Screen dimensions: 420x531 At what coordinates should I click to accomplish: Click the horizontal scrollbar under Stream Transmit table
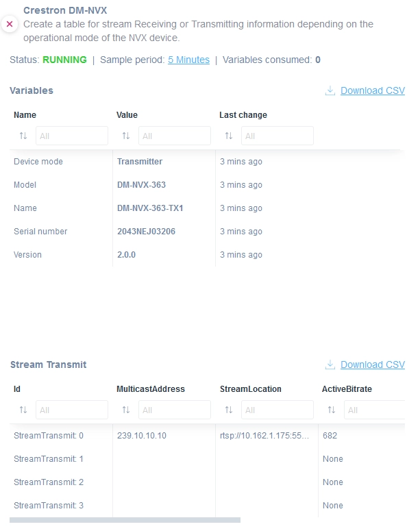click(125, 520)
